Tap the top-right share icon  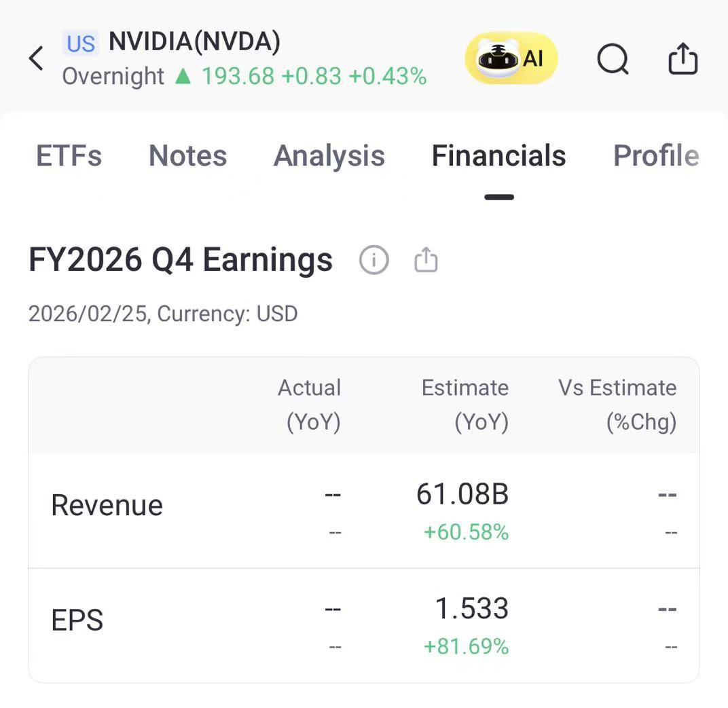click(x=682, y=58)
